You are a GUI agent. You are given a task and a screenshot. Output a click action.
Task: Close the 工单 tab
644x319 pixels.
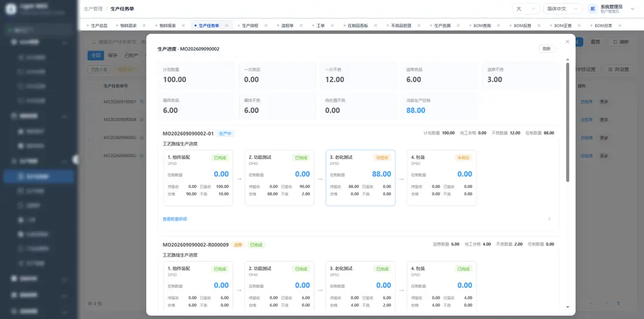(x=332, y=25)
